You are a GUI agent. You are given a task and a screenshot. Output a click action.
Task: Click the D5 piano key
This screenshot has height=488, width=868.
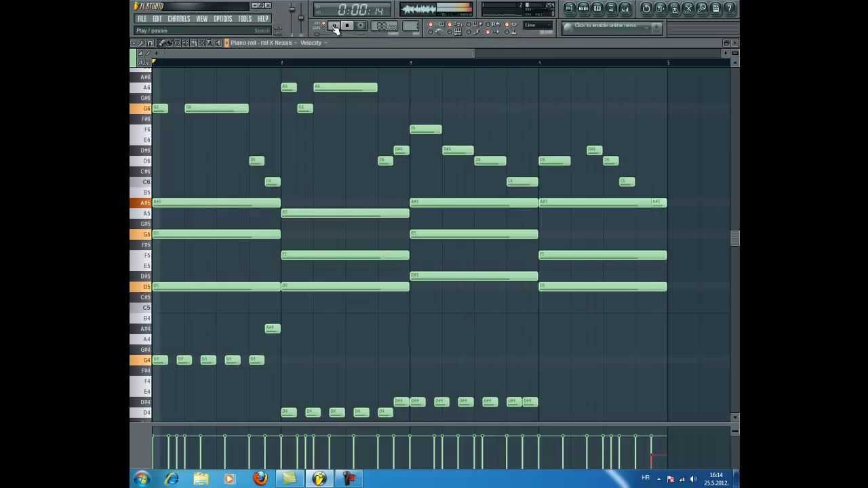(141, 287)
